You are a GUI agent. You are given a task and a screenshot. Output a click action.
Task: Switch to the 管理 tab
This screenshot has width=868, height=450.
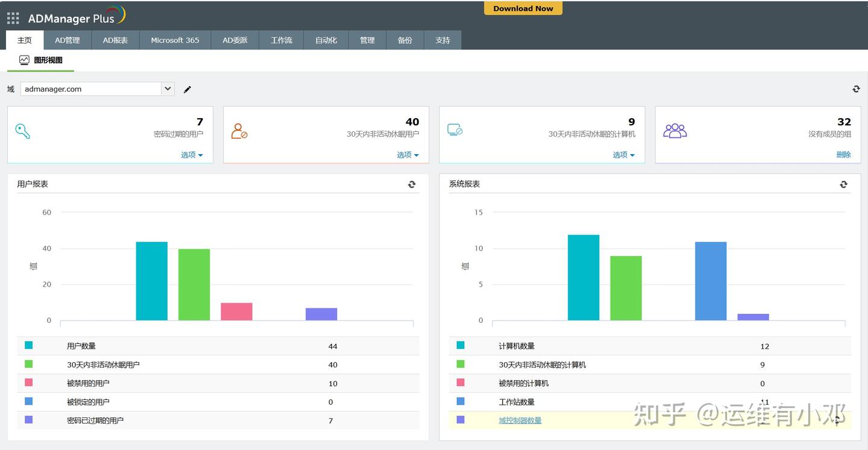[368, 40]
